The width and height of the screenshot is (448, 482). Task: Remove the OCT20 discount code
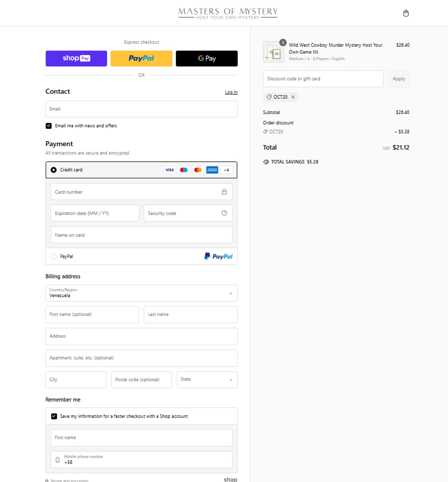click(x=293, y=97)
